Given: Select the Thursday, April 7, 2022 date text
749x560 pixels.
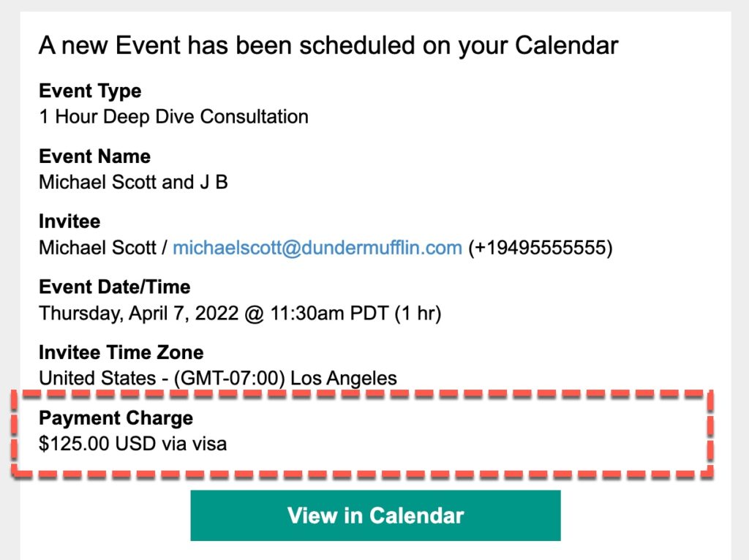Looking at the screenshot, I should click(x=138, y=314).
